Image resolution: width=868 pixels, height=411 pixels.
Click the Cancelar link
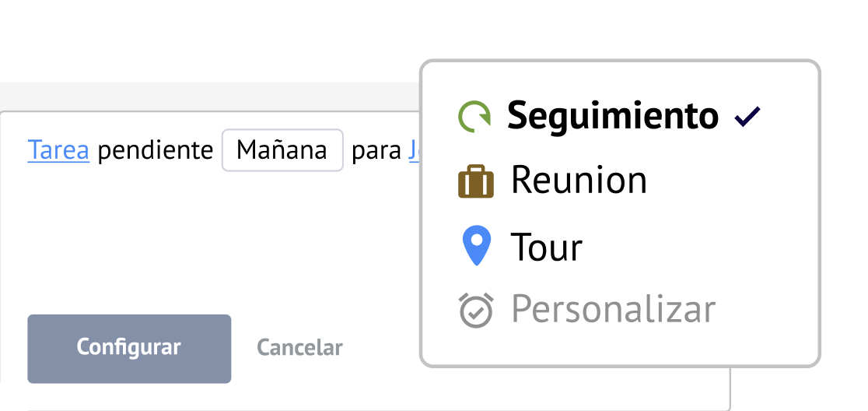299,348
